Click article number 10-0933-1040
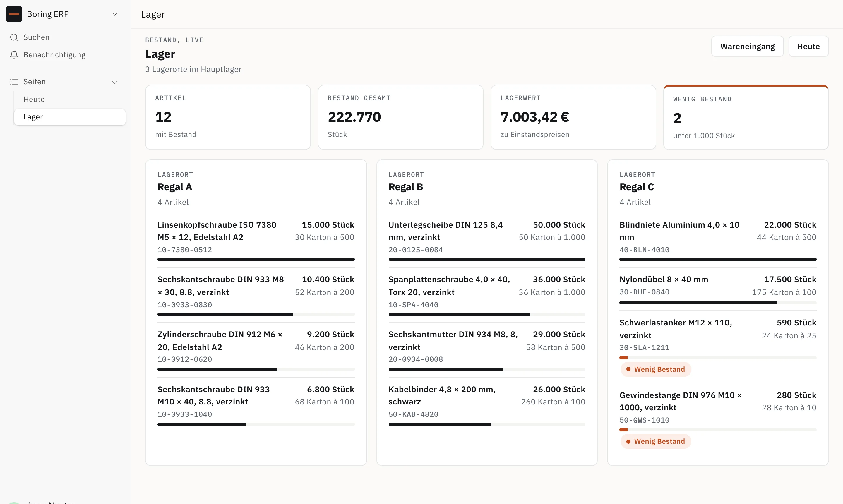This screenshot has width=843, height=504. 184,414
